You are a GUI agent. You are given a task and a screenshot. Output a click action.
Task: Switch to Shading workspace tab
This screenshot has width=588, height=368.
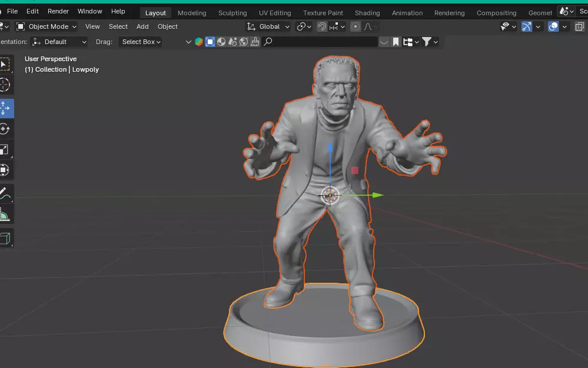pos(367,13)
